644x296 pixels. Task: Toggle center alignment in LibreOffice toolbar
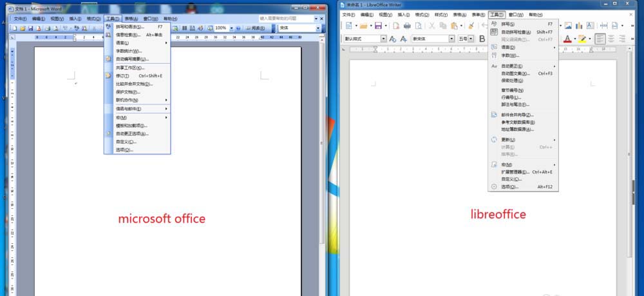click(611, 39)
